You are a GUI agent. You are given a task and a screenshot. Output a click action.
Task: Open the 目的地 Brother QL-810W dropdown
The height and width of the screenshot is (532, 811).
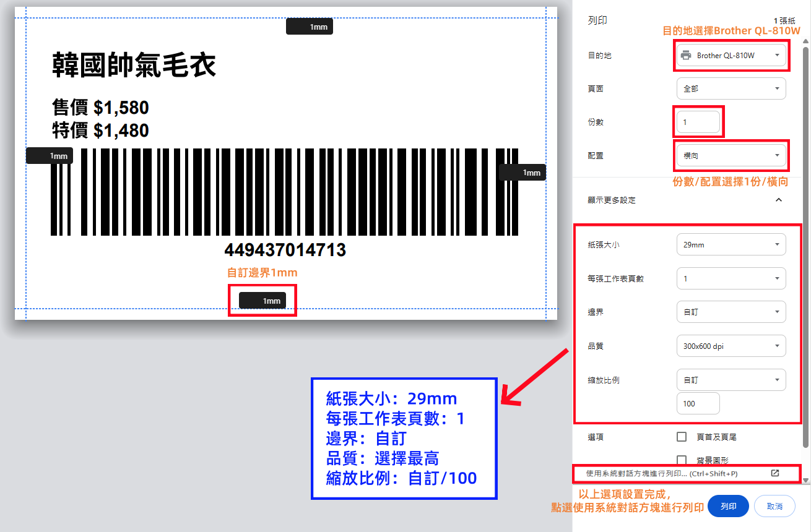731,55
